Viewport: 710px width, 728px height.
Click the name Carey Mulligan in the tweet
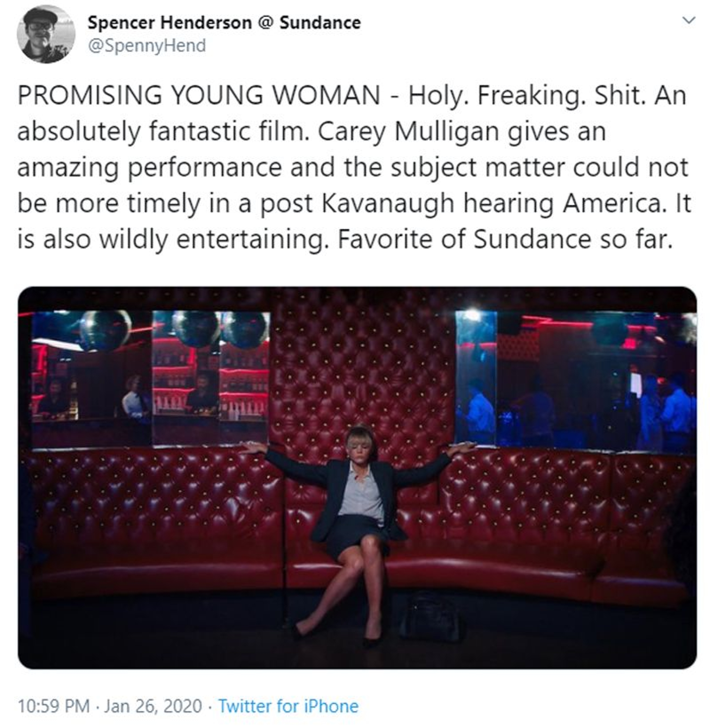point(408,131)
